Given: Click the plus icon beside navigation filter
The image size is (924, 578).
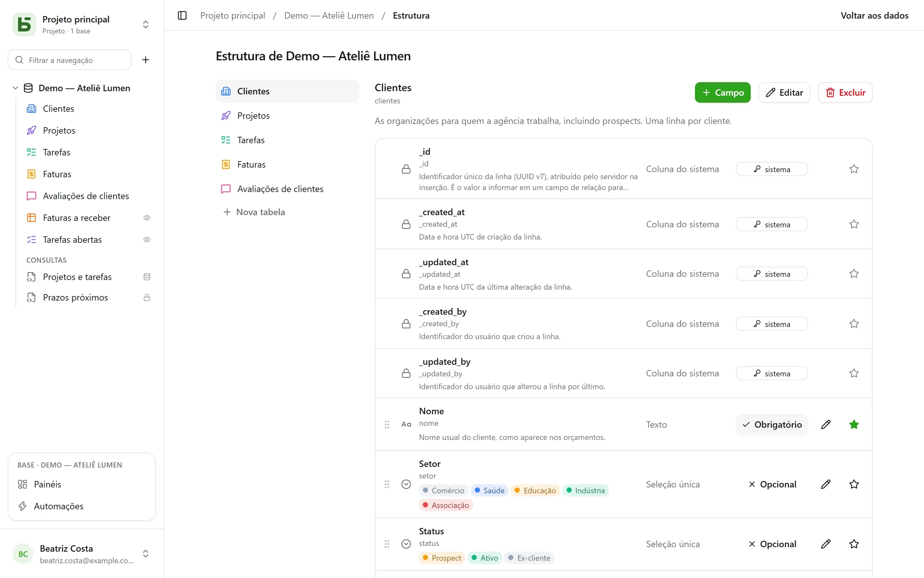Looking at the screenshot, I should pos(145,60).
